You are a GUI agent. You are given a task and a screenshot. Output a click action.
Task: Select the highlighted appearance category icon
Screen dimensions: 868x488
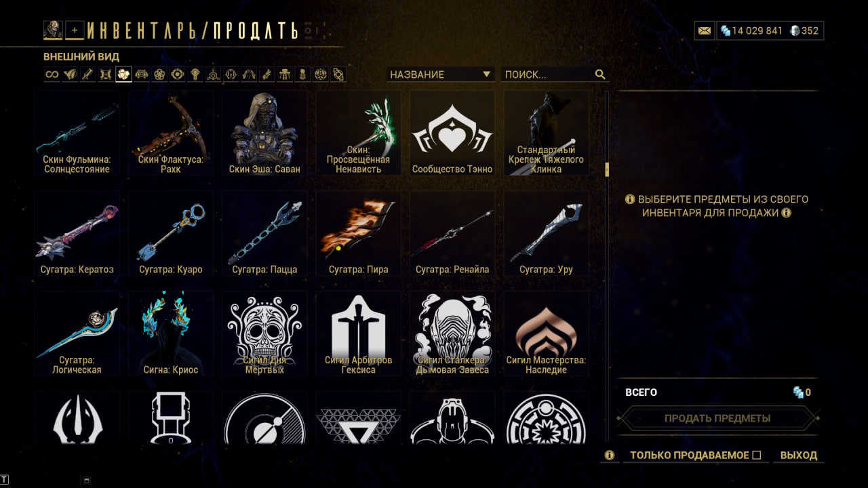click(x=123, y=75)
